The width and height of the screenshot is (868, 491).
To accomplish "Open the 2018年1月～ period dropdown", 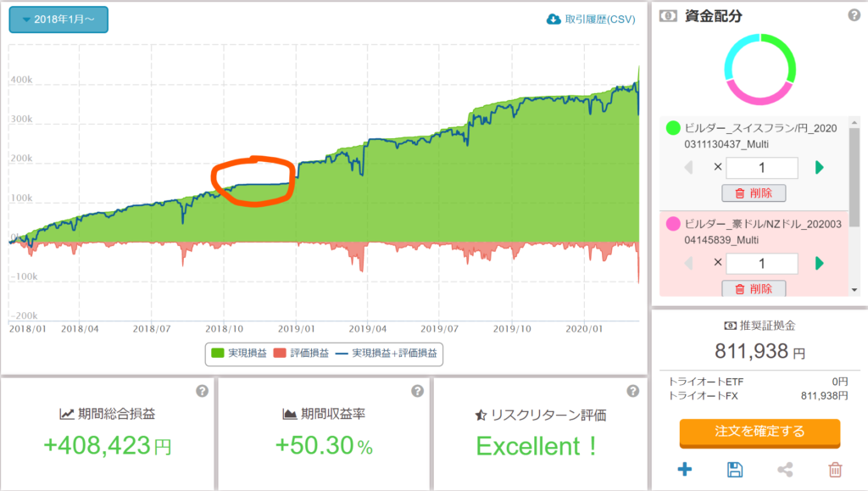I will click(x=52, y=19).
